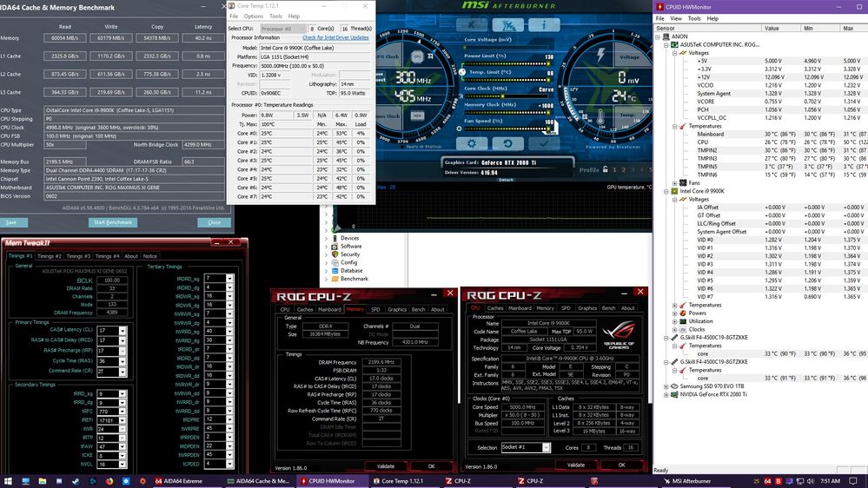Click the Database icon in AIDA64 tree
868x488 pixels.
click(x=335, y=271)
